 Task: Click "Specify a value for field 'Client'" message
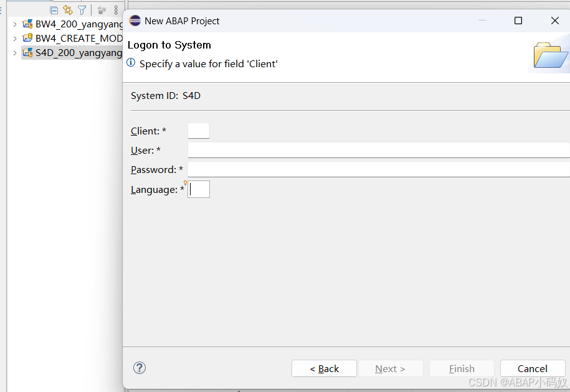click(x=208, y=64)
